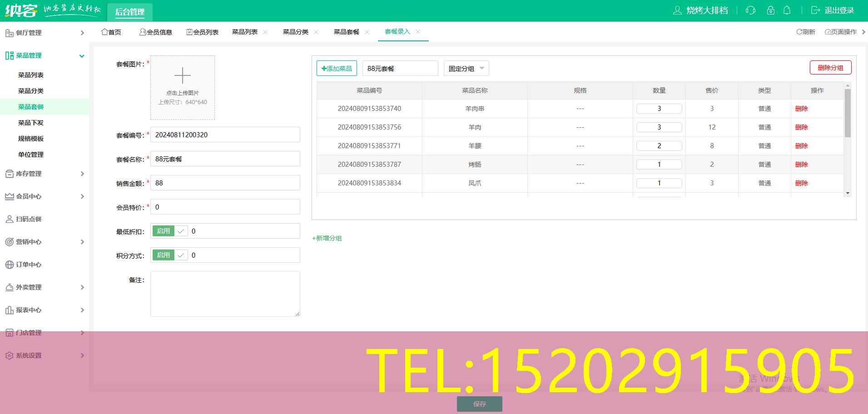Screen dimensions: 868x414
Task: Select 规格模板 in the sidebar
Action: click(31, 139)
